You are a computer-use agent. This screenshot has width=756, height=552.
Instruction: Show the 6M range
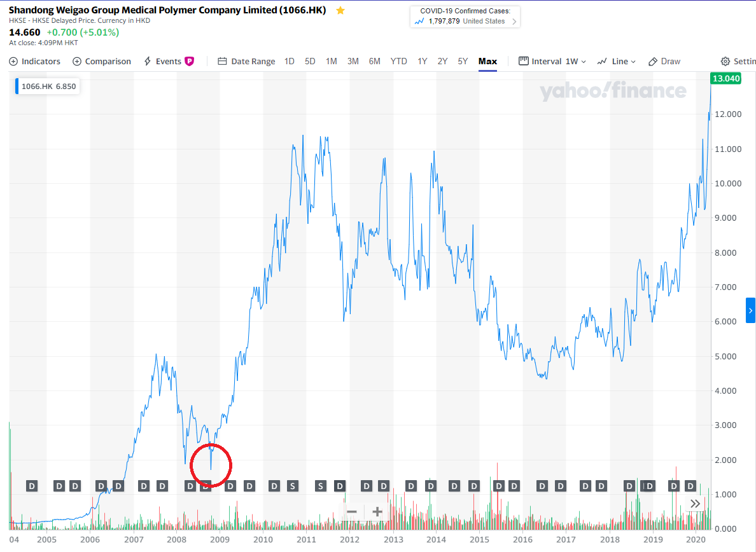click(x=375, y=61)
